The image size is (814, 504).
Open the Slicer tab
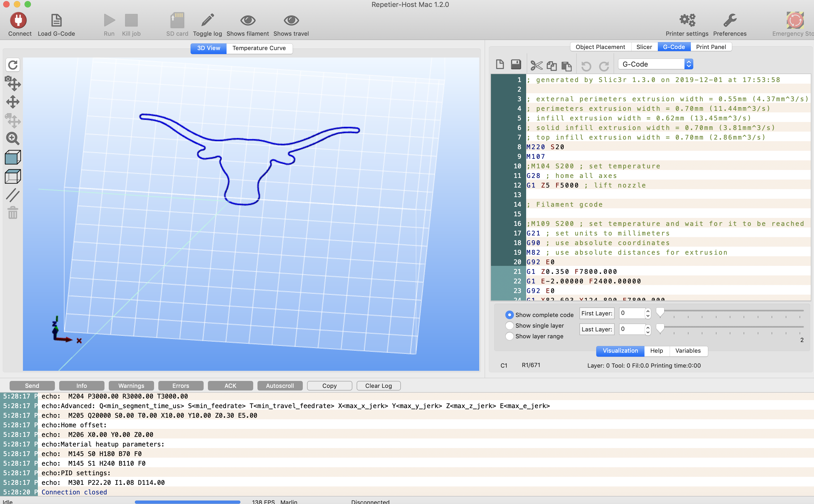644,47
